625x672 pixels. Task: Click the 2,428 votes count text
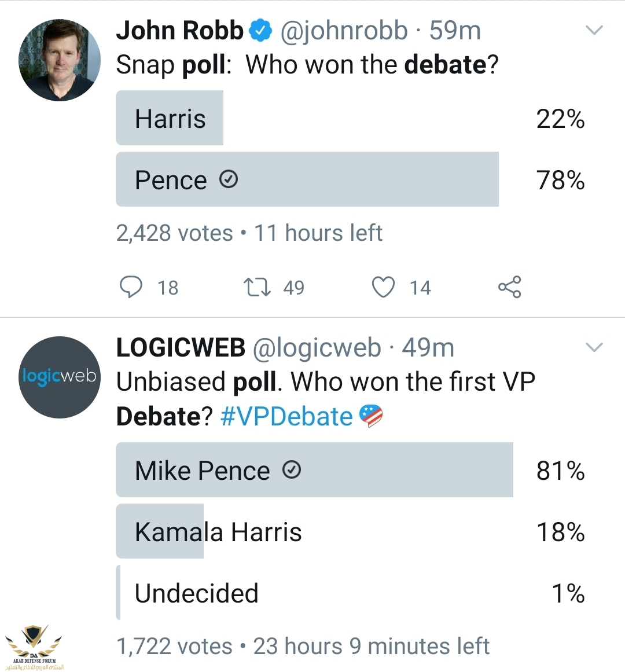pos(174,233)
